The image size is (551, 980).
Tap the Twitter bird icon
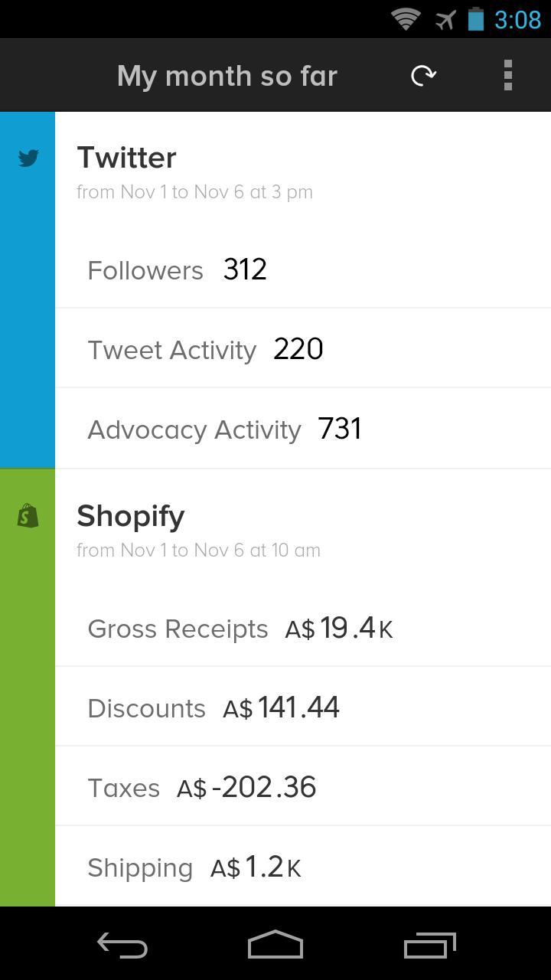pos(28,158)
